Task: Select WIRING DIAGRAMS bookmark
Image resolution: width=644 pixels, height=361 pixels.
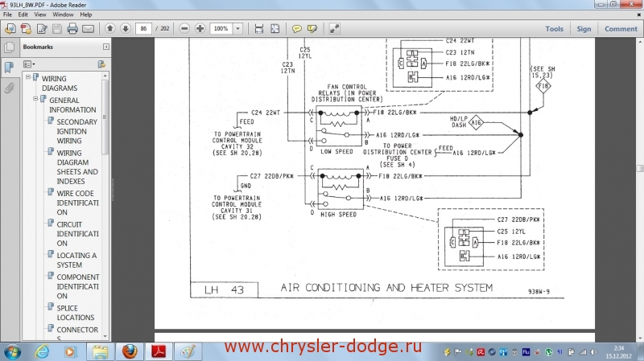Action: (x=60, y=84)
